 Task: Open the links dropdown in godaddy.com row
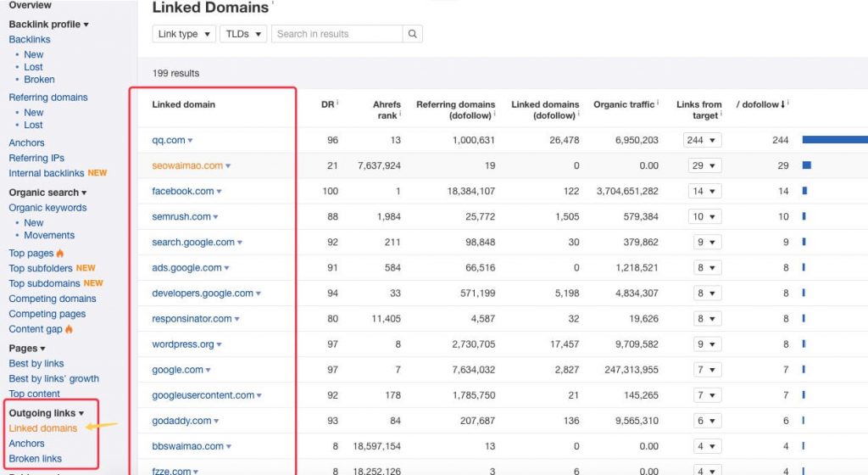[x=708, y=420]
